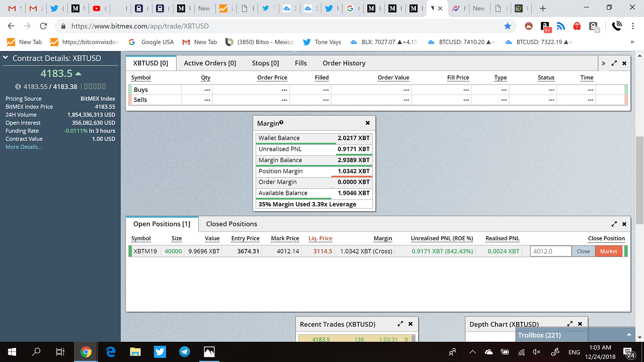The width and height of the screenshot is (644, 362).
Task: Open the Photos app on the taskbar
Action: pos(209,352)
